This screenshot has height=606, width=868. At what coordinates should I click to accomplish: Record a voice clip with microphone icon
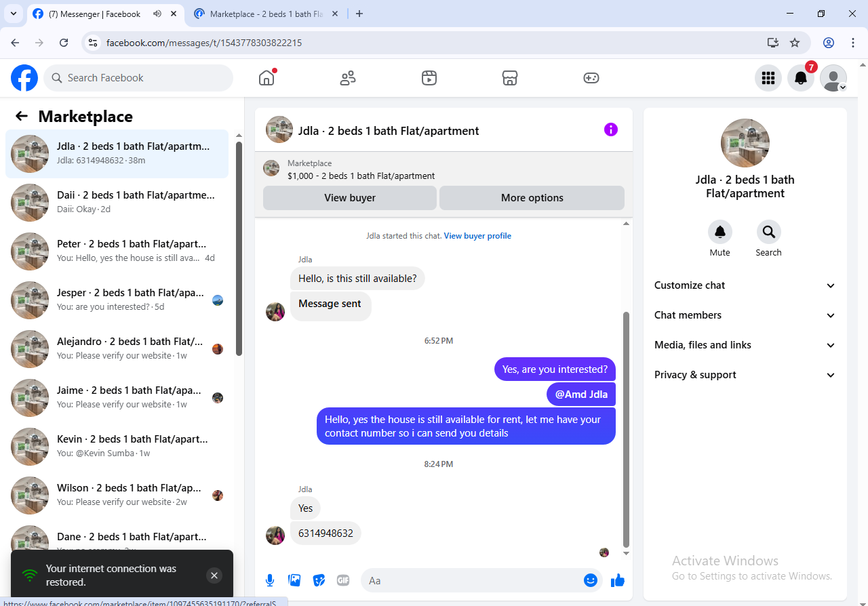[x=270, y=580]
